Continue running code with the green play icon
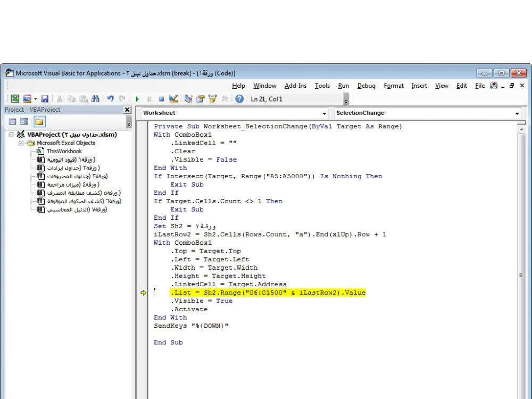The image size is (532, 399). tap(137, 99)
